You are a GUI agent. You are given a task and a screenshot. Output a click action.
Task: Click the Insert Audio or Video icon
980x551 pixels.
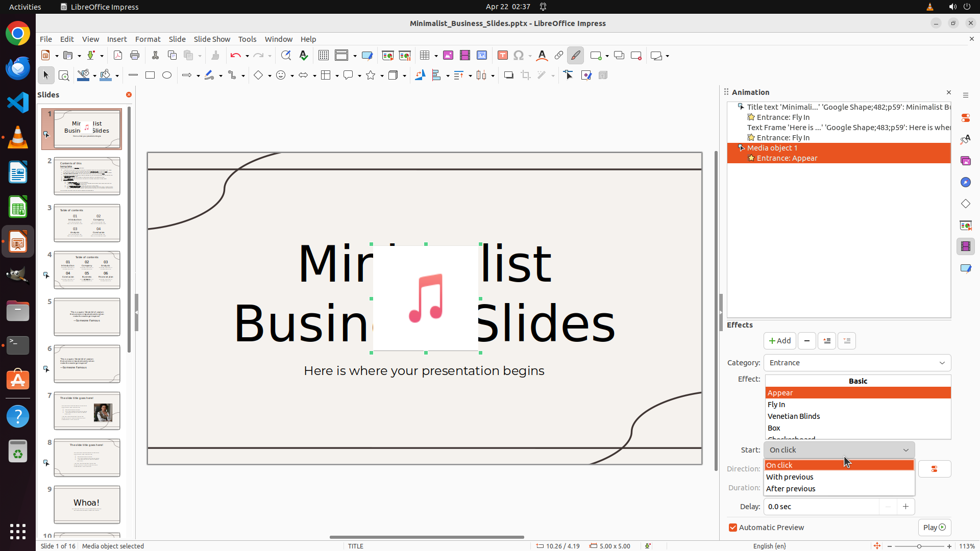coord(464,56)
